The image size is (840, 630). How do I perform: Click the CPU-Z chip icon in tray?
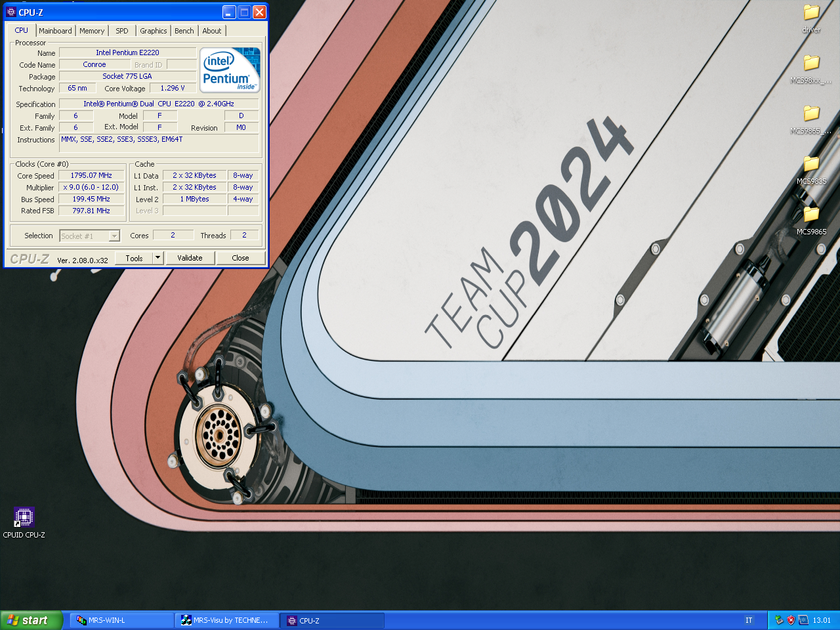[x=803, y=620]
